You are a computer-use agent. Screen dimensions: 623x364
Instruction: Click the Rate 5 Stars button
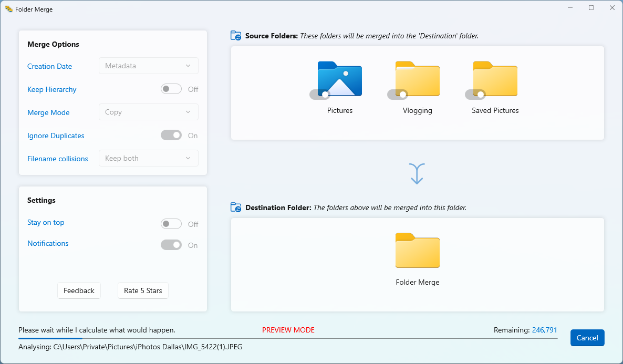pos(143,290)
